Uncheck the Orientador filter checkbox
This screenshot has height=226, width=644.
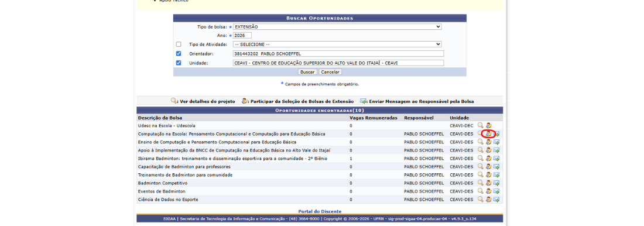(178, 54)
